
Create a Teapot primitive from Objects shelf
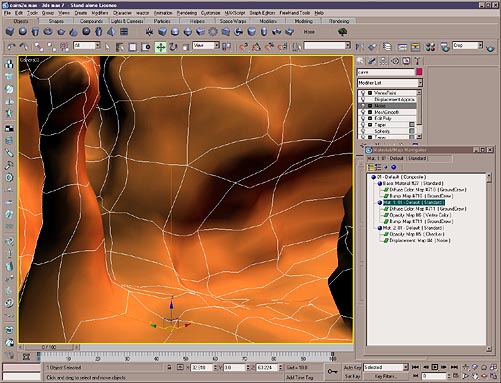tap(61, 32)
